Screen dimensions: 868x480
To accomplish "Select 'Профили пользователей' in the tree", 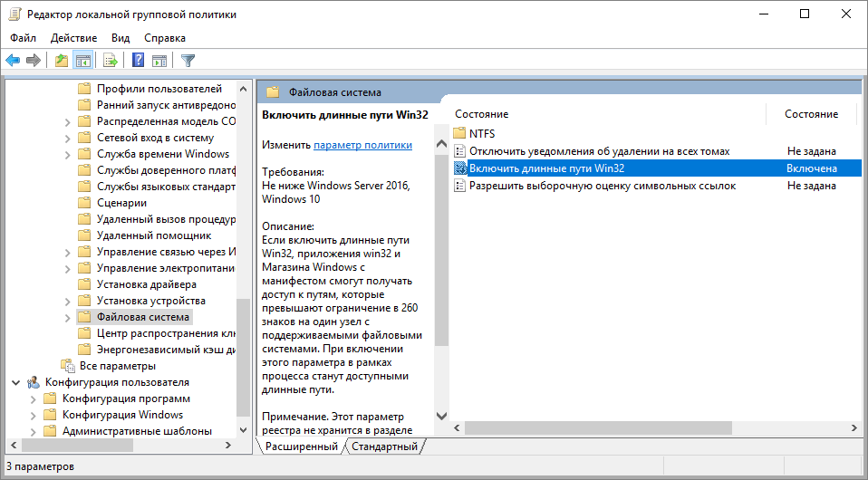I will tap(159, 89).
